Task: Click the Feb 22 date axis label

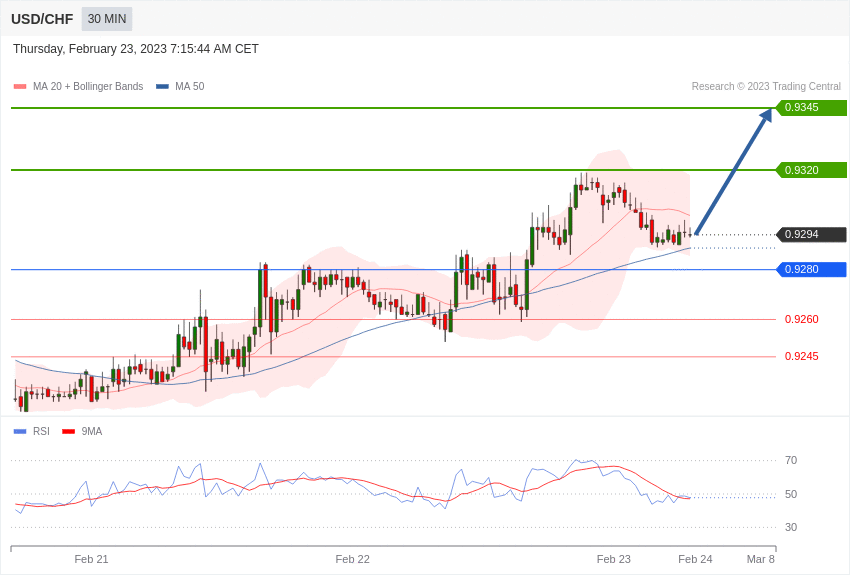Action: pyautogui.click(x=352, y=559)
